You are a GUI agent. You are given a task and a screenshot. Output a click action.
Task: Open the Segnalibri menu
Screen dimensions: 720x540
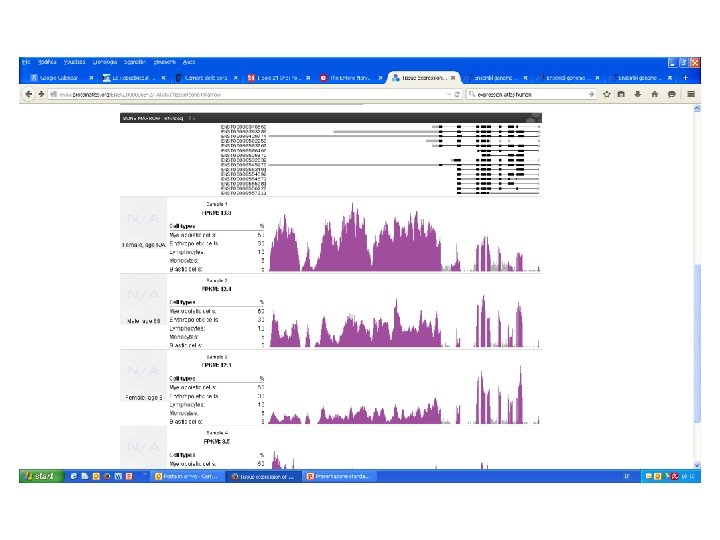coord(135,62)
